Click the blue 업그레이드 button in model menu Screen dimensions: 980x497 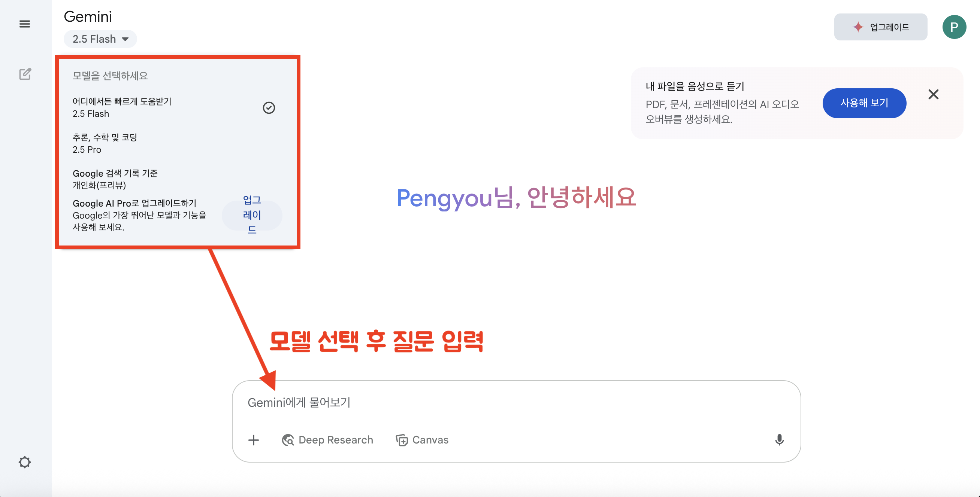pos(252,215)
